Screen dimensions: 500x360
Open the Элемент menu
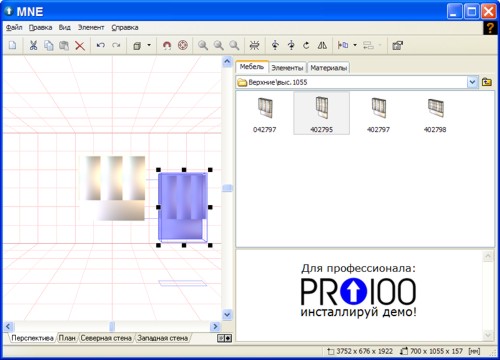[91, 28]
